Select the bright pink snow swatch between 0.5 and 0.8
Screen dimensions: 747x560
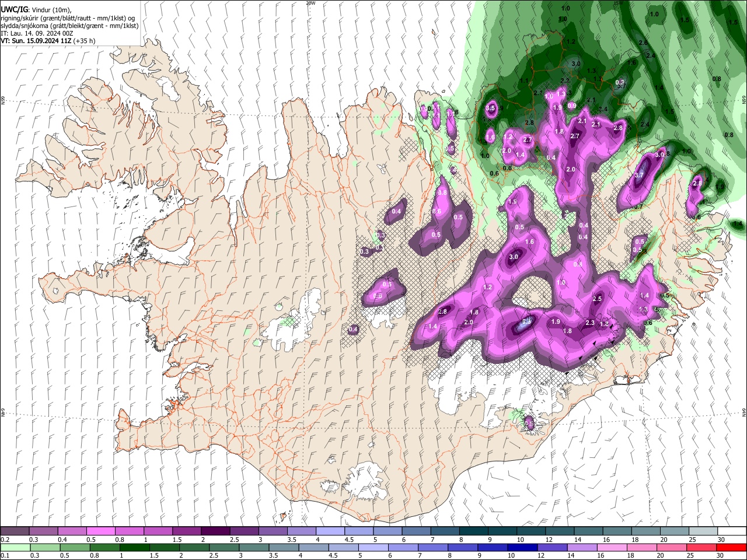[x=100, y=531]
